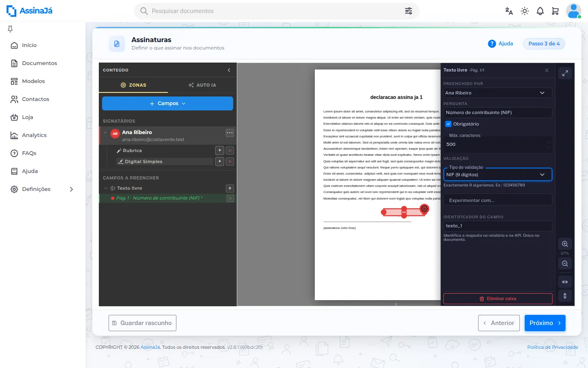Collapse the Conteúdo panel

point(229,70)
